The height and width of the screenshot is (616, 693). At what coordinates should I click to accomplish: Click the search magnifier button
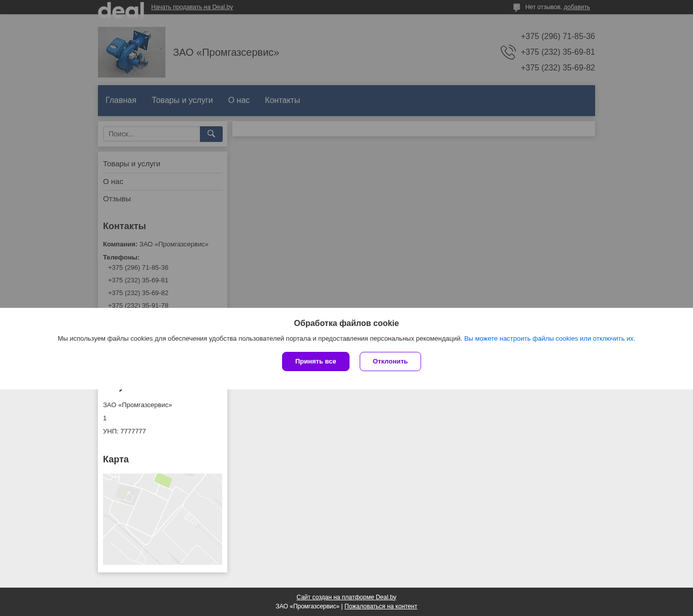click(211, 134)
